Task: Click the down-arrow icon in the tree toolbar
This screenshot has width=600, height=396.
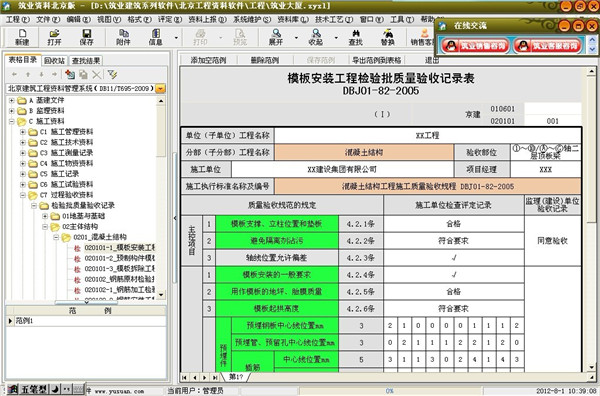Action: pos(41,74)
